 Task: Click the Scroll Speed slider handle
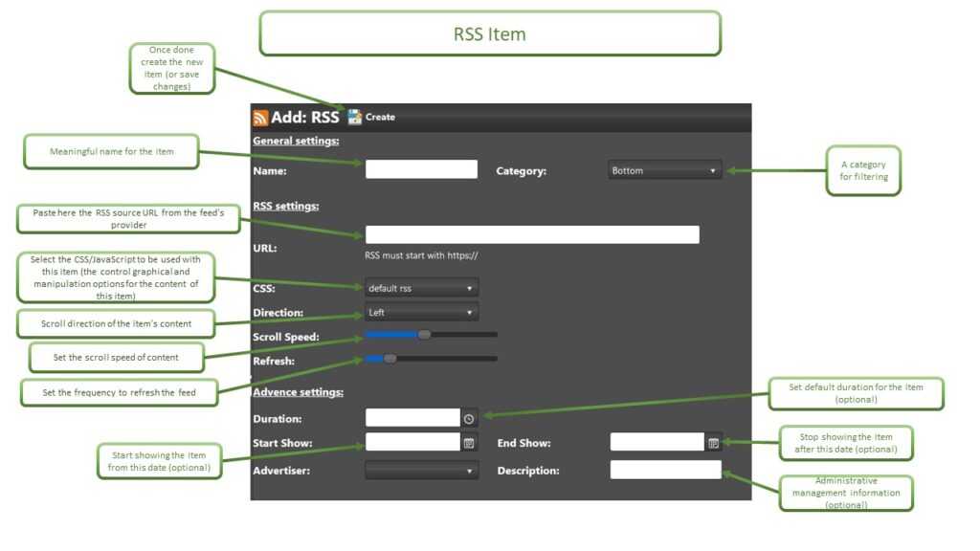pos(424,335)
